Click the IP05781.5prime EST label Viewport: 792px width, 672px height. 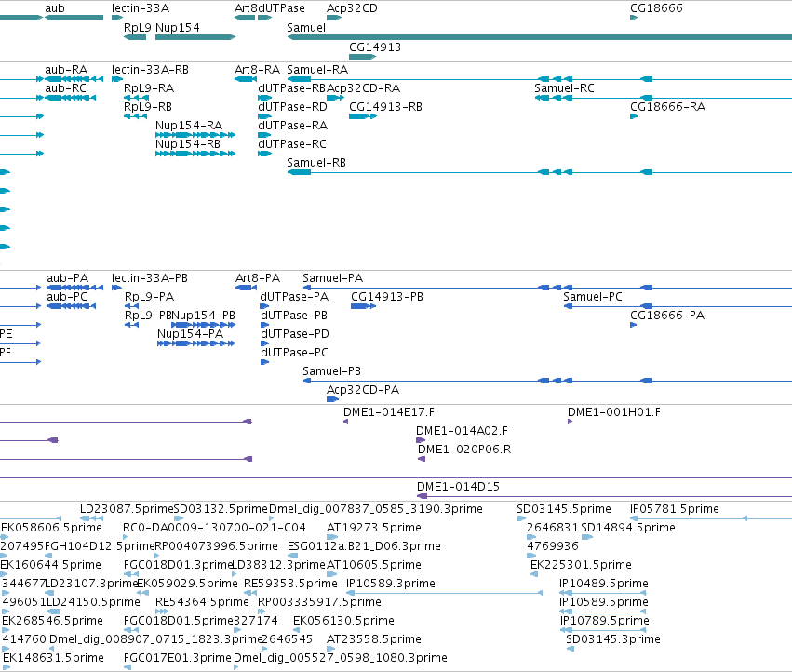[x=675, y=509]
